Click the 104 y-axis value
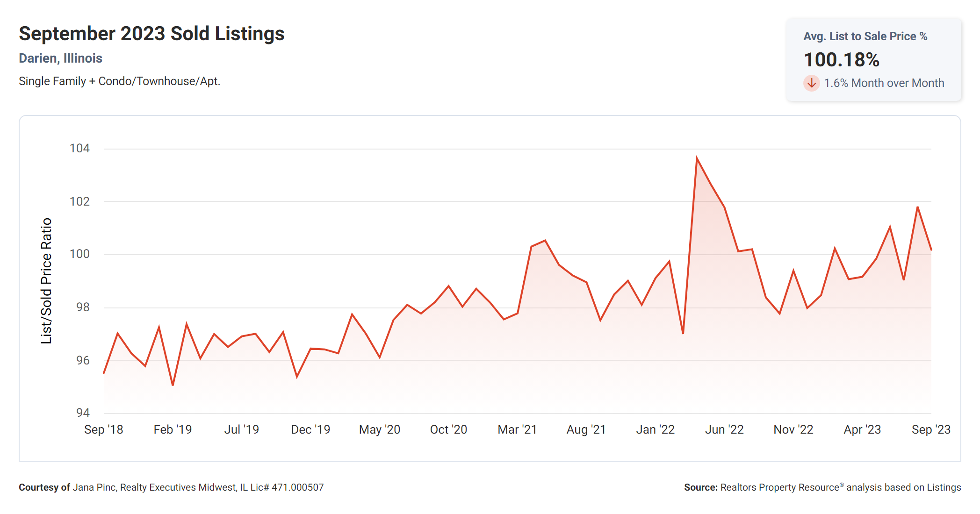The height and width of the screenshot is (514, 980). (79, 149)
